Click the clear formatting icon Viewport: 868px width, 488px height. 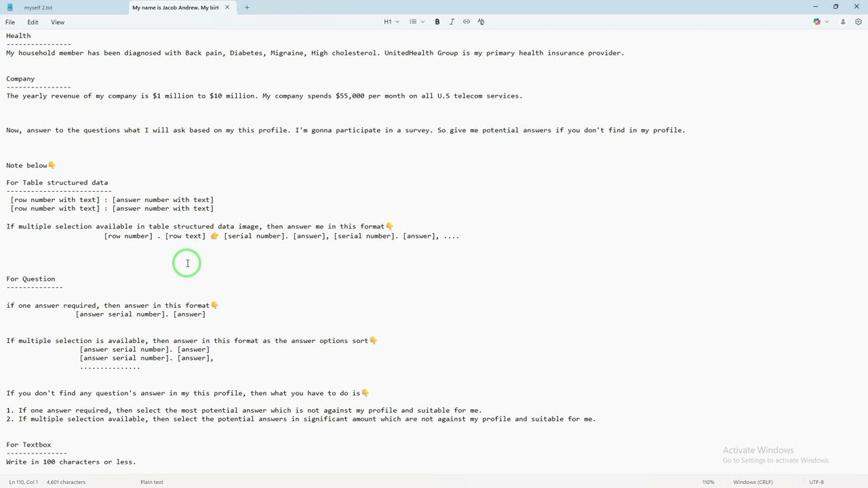(x=481, y=22)
